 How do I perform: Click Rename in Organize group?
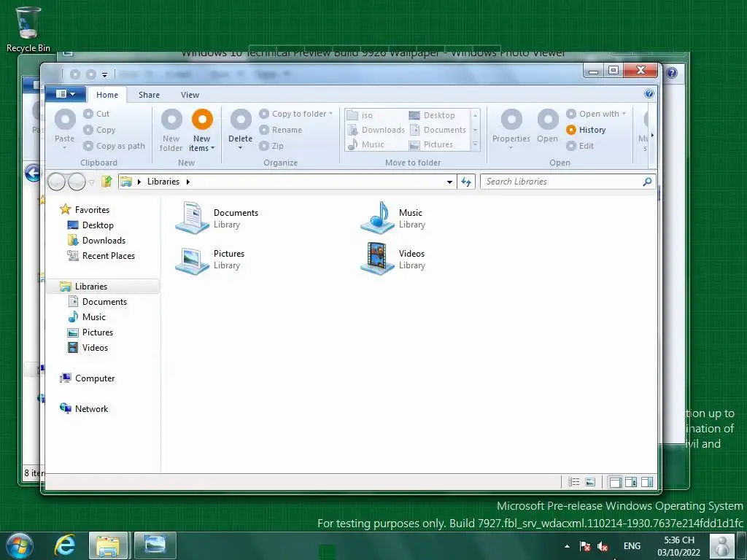coord(281,130)
